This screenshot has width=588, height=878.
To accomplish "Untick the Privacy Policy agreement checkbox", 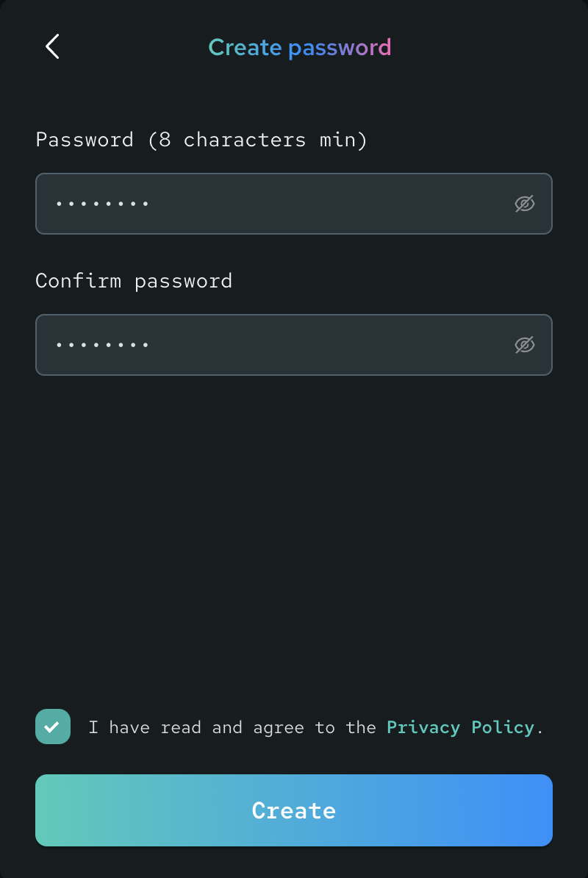I will 53,727.
